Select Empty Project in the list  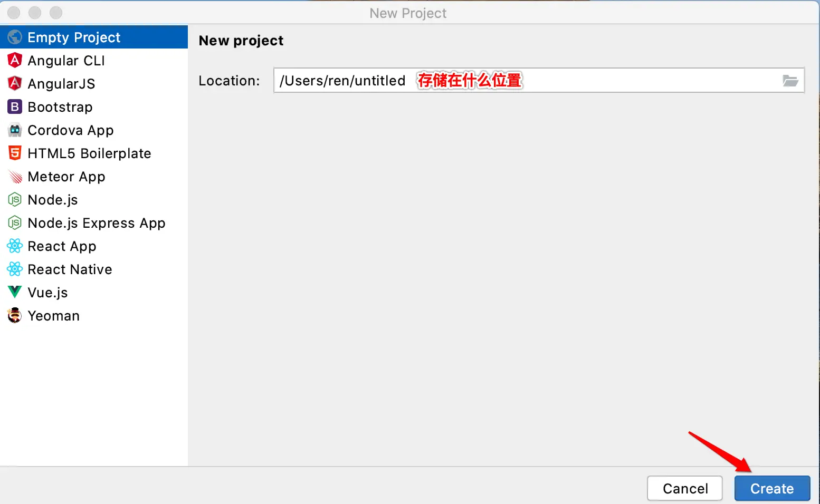pyautogui.click(x=94, y=37)
